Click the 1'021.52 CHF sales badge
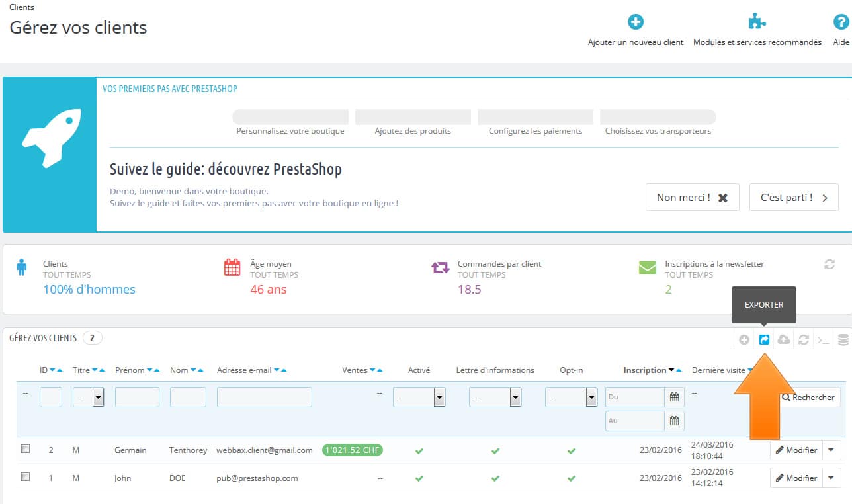 (353, 450)
